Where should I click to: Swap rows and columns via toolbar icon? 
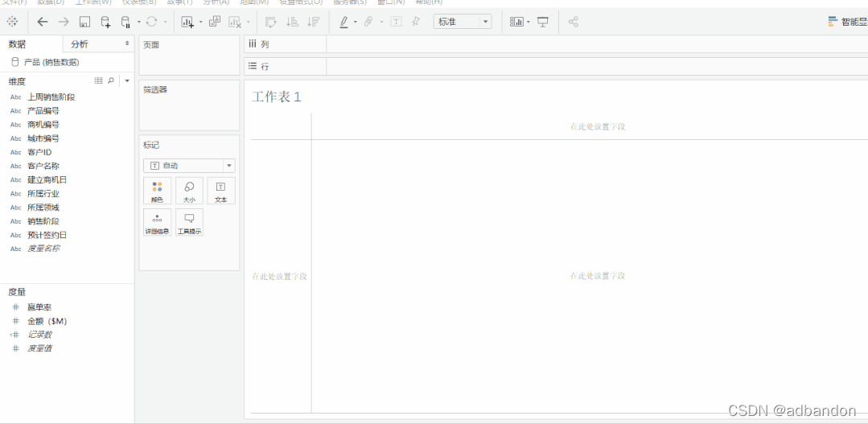[x=270, y=23]
